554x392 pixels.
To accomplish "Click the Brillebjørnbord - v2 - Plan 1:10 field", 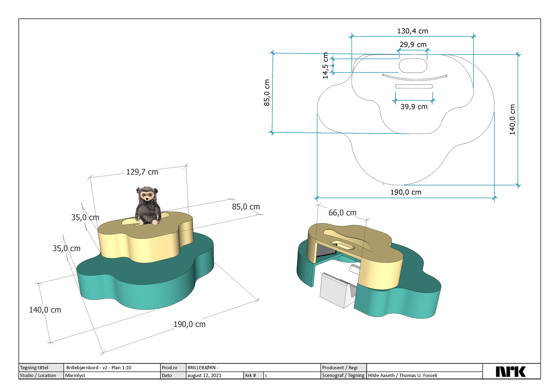I will [x=99, y=367].
